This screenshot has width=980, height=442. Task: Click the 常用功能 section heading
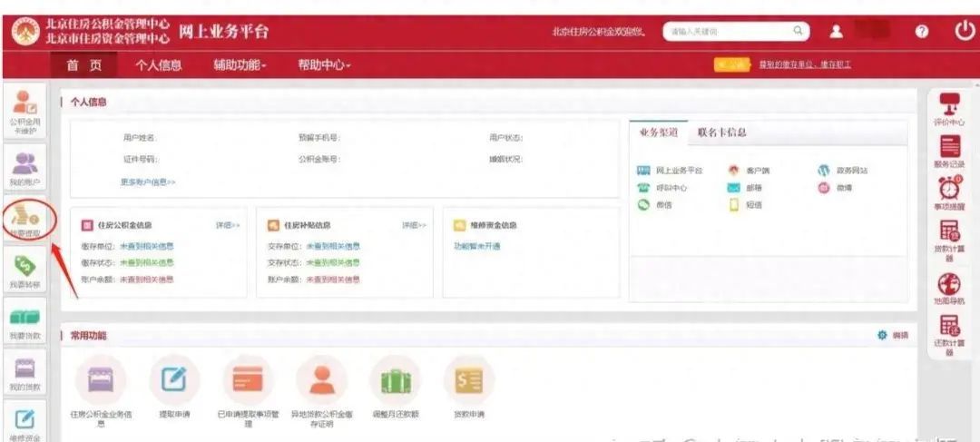[88, 336]
